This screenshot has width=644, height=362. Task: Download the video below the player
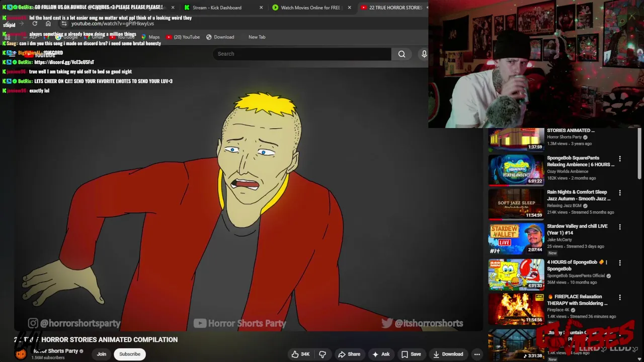pos(448,354)
